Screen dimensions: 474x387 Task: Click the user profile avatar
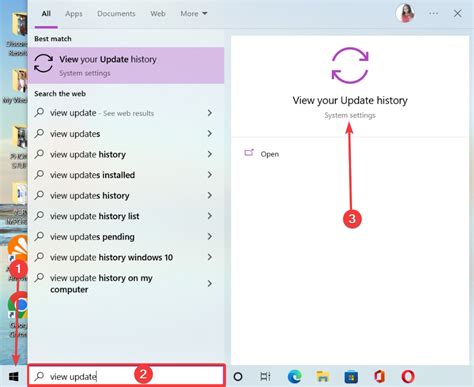click(405, 13)
